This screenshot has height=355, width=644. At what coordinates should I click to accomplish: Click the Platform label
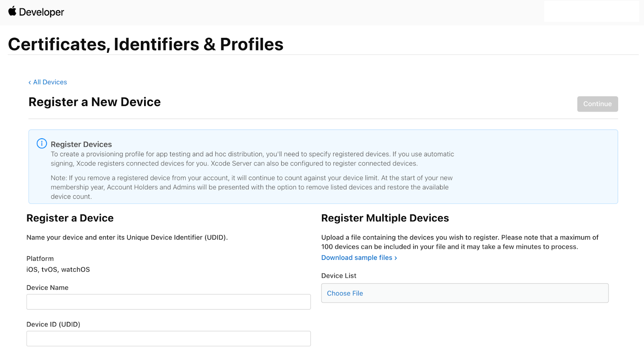pos(40,259)
